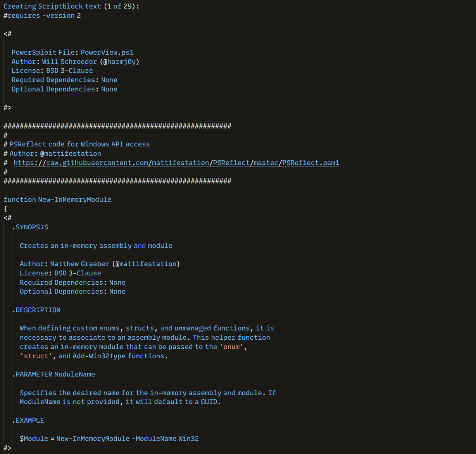This screenshot has width=476, height=454.
Task: Open the raw.githubusercontent.com PSReflect.psm1 link
Action: [x=176, y=163]
